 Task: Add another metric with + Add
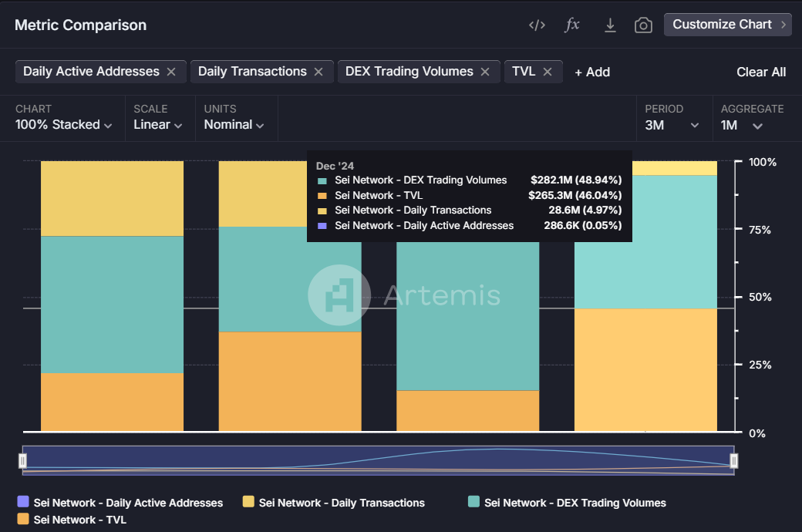[x=592, y=72]
